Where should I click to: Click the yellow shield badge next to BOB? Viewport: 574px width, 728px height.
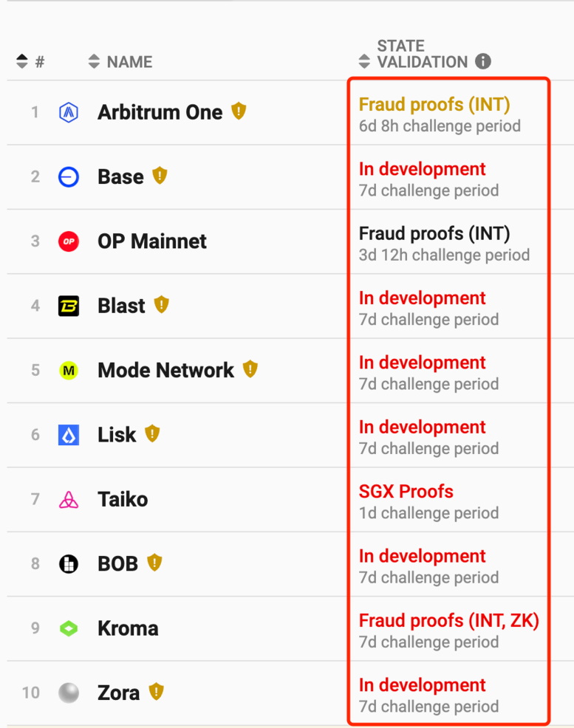point(154,563)
